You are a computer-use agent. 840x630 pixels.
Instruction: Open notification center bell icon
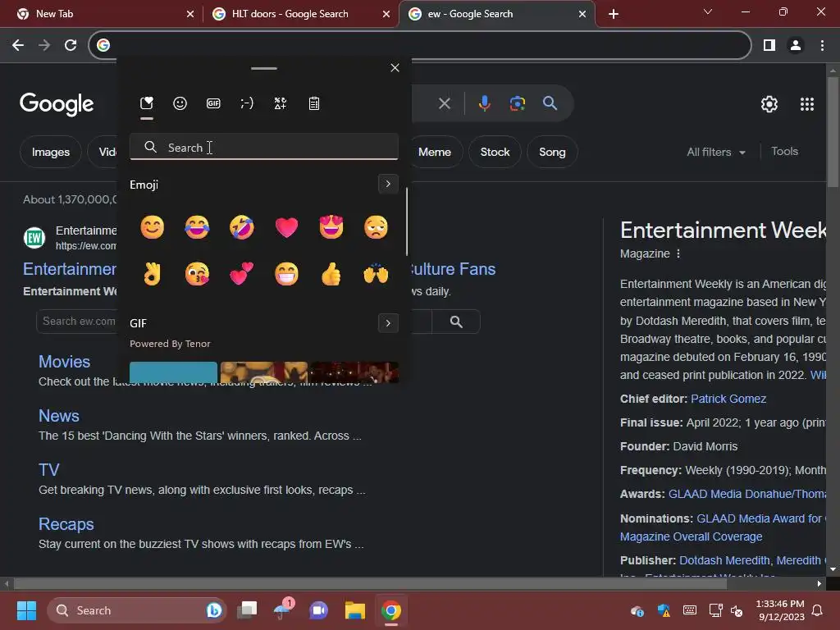tap(818, 610)
